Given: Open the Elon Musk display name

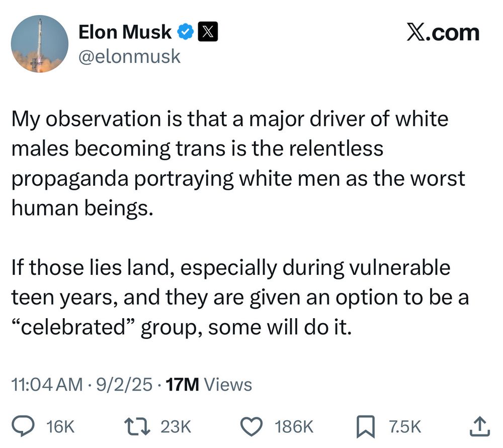Looking at the screenshot, I should click(125, 32).
